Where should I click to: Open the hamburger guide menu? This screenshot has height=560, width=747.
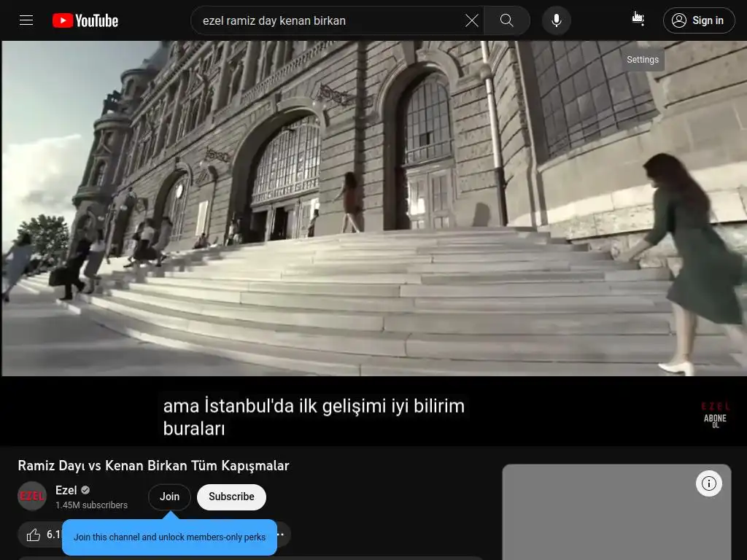coord(26,20)
